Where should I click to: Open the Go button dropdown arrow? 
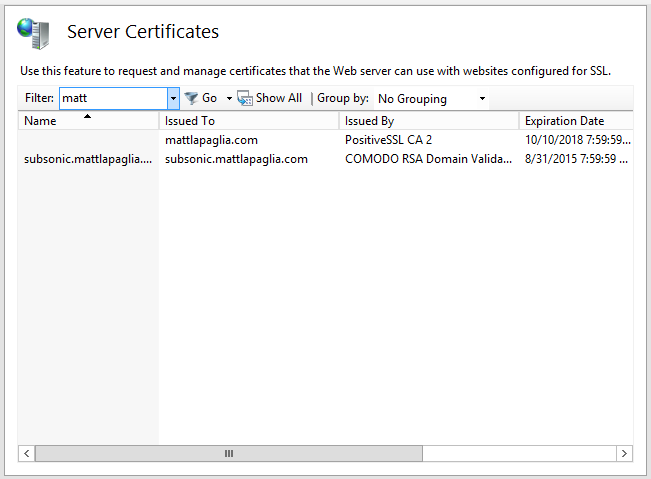[x=229, y=98]
